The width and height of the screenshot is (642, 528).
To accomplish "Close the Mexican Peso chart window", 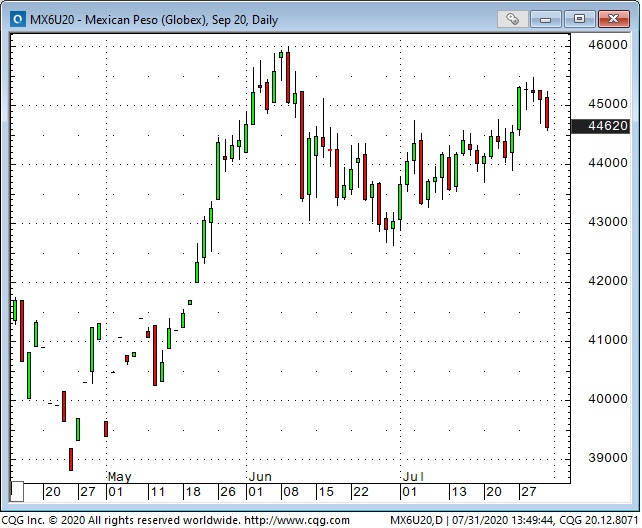I will 613,19.
